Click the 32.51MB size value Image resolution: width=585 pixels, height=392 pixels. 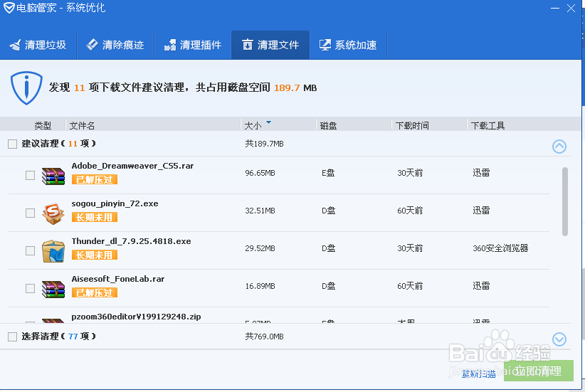(x=260, y=211)
